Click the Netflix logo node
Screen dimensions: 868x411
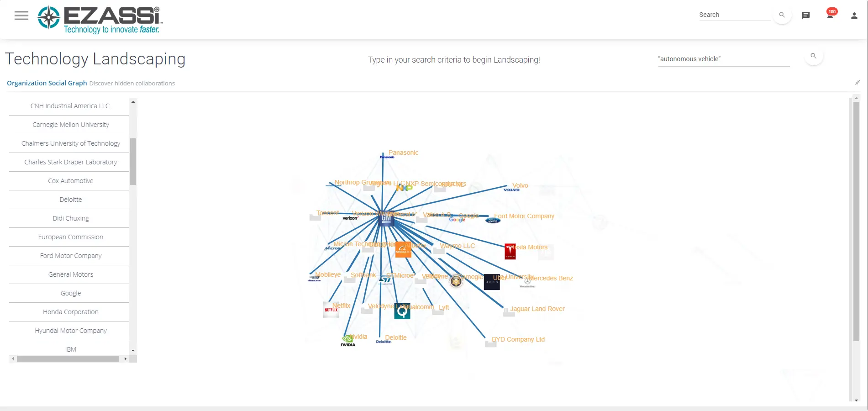tap(331, 310)
